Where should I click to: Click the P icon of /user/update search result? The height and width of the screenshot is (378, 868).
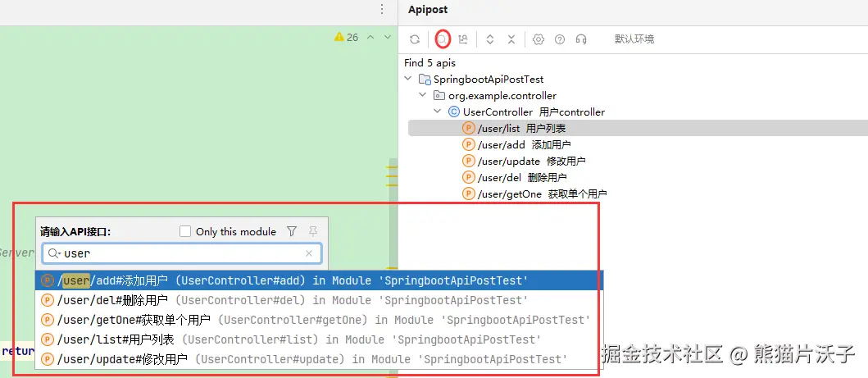[x=48, y=359]
